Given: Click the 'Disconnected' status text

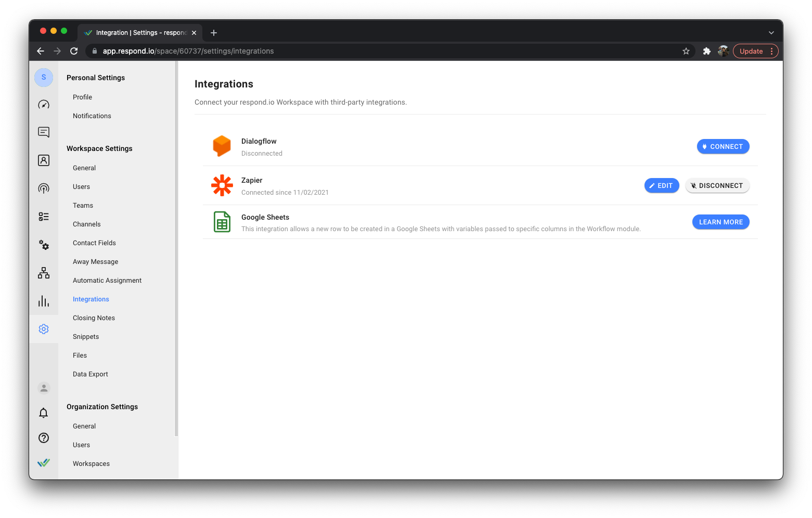Looking at the screenshot, I should click(x=262, y=154).
